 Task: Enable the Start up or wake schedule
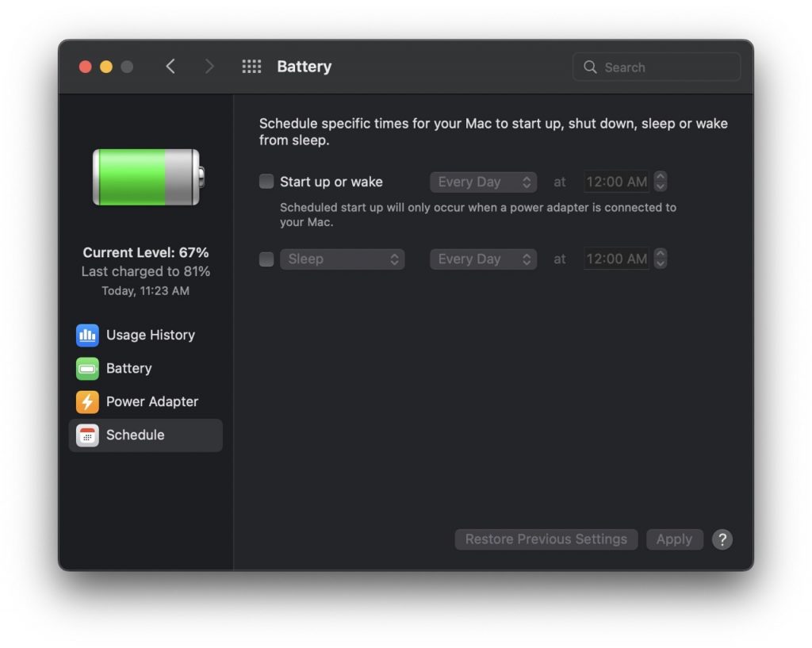coord(266,182)
